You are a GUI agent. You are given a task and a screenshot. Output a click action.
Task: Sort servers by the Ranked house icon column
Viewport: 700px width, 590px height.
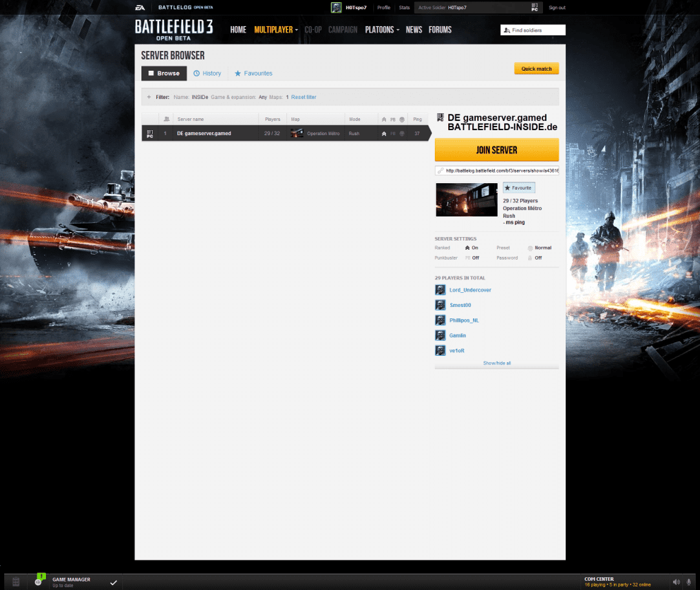[383, 119]
